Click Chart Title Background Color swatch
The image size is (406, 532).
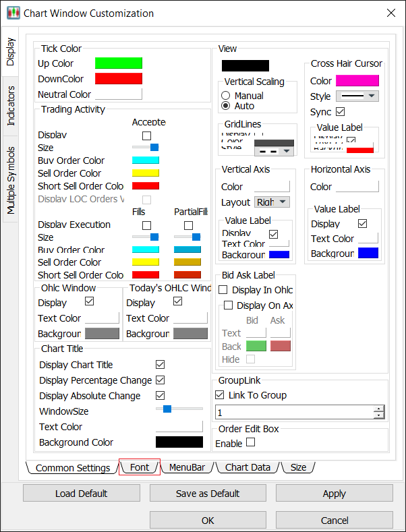[x=179, y=442]
